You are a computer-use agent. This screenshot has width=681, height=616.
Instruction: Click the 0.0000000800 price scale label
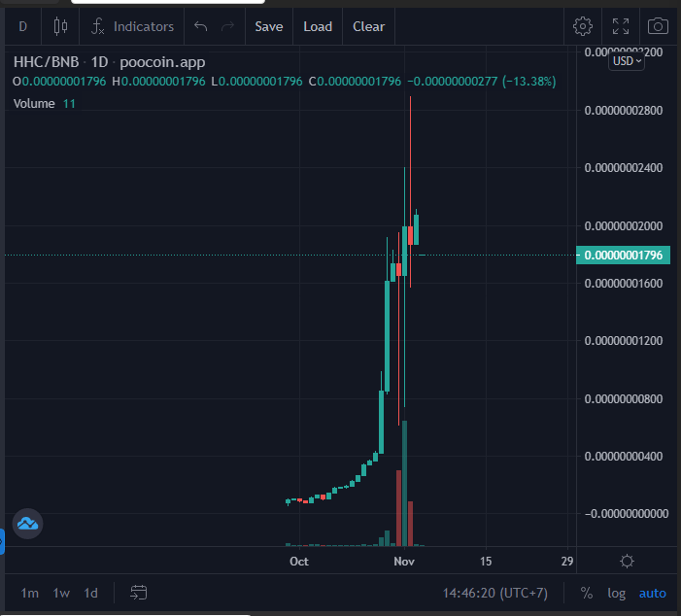pos(624,398)
